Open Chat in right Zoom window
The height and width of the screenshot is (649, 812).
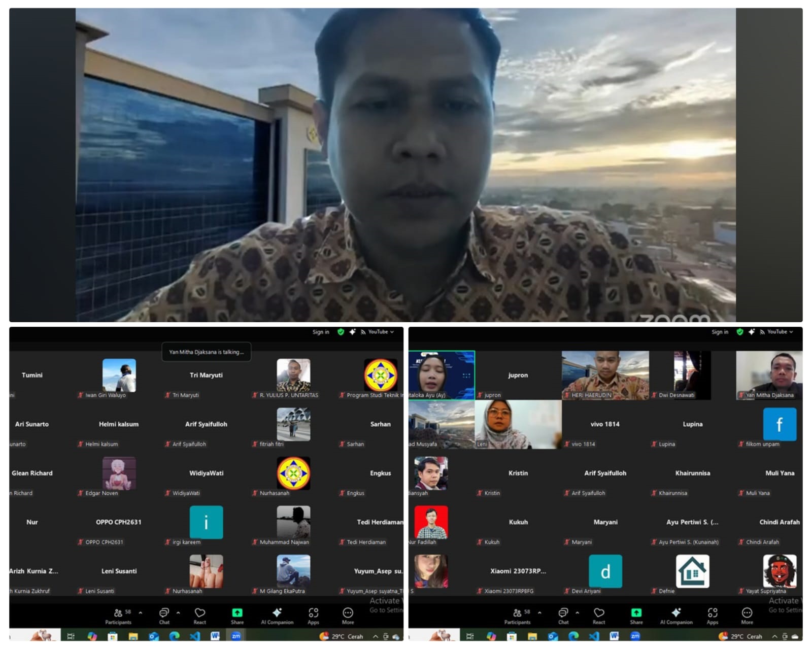coord(563,616)
